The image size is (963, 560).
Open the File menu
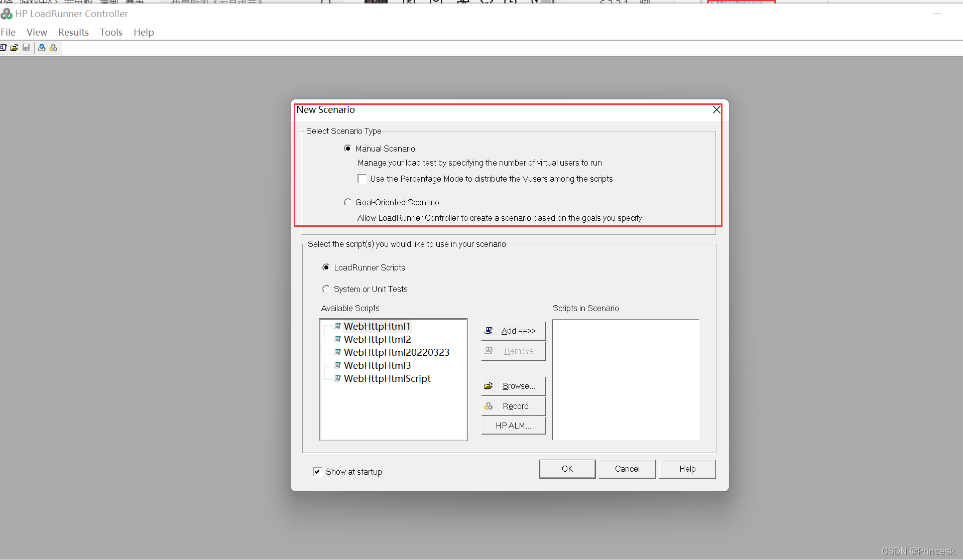coord(8,32)
